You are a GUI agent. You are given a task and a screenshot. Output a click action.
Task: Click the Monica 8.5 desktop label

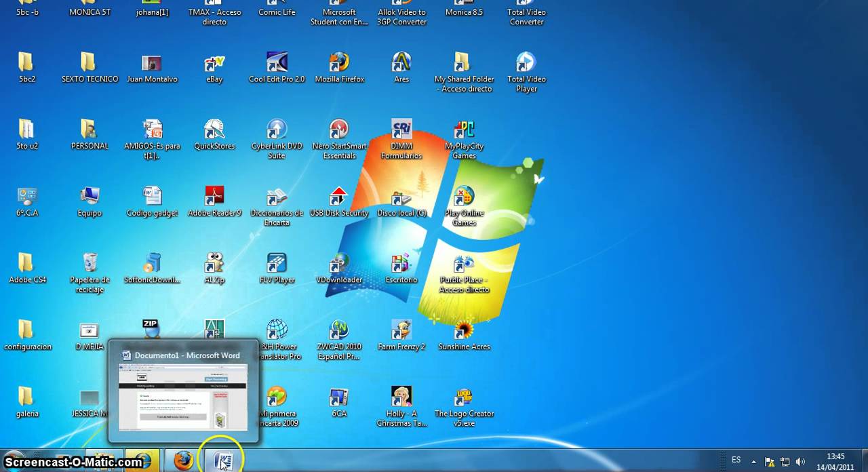click(x=464, y=12)
